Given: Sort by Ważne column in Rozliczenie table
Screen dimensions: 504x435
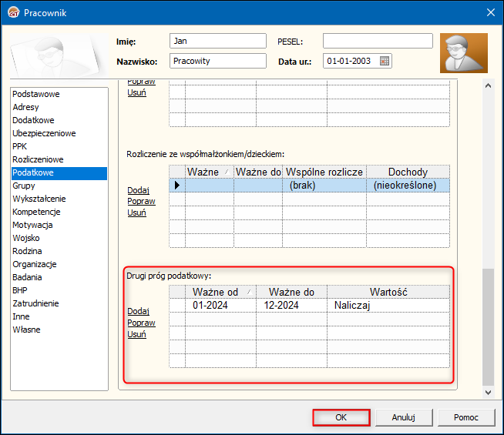Looking at the screenshot, I should coord(210,172).
